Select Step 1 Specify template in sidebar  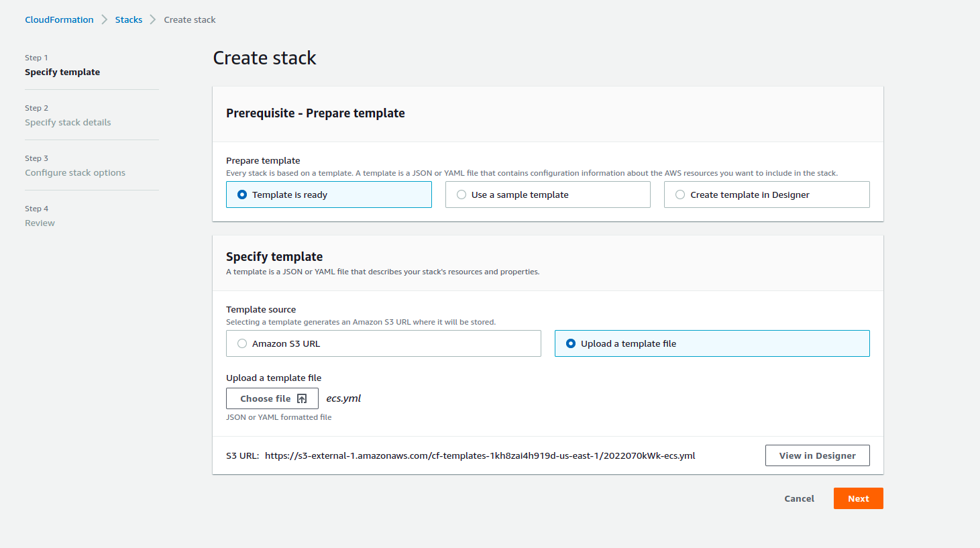(x=62, y=72)
